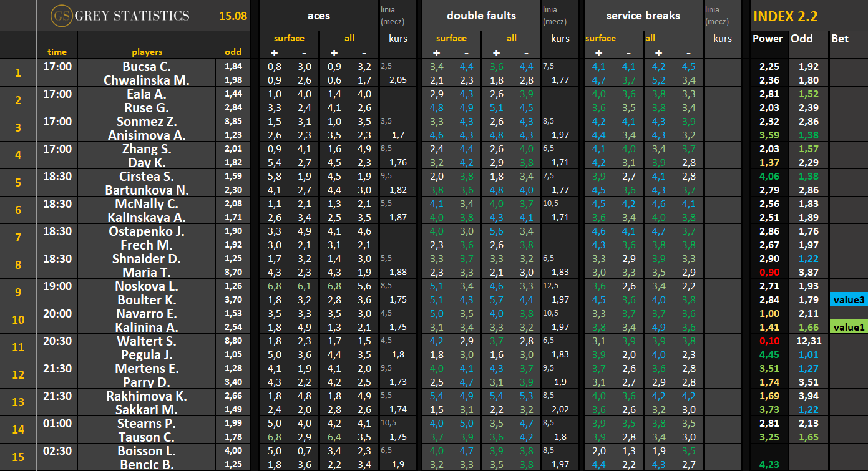868x471 pixels.
Task: Select the 3,85 odd for Sonmez Z.
Action: tap(233, 122)
